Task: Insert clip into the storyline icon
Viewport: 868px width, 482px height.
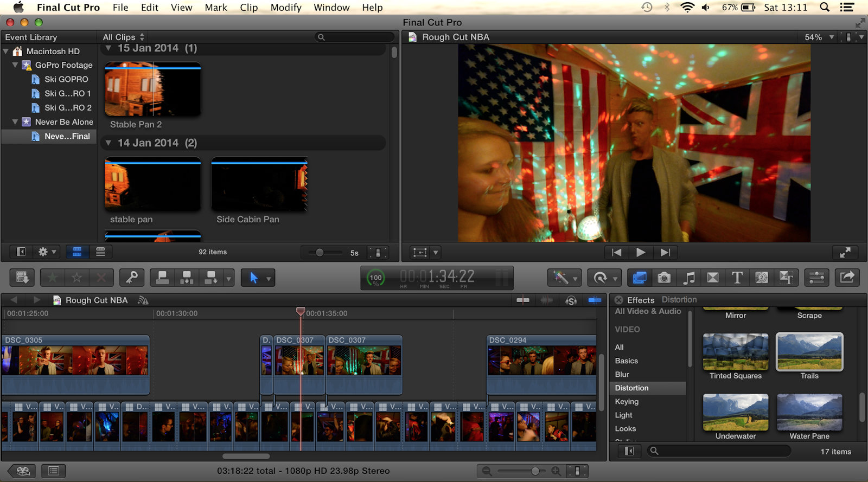Action: pyautogui.click(x=187, y=278)
